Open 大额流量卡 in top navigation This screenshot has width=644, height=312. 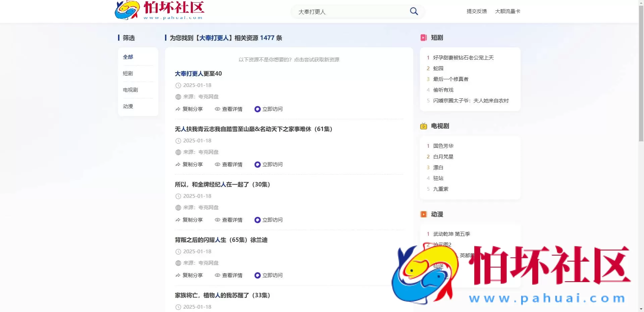click(x=507, y=11)
